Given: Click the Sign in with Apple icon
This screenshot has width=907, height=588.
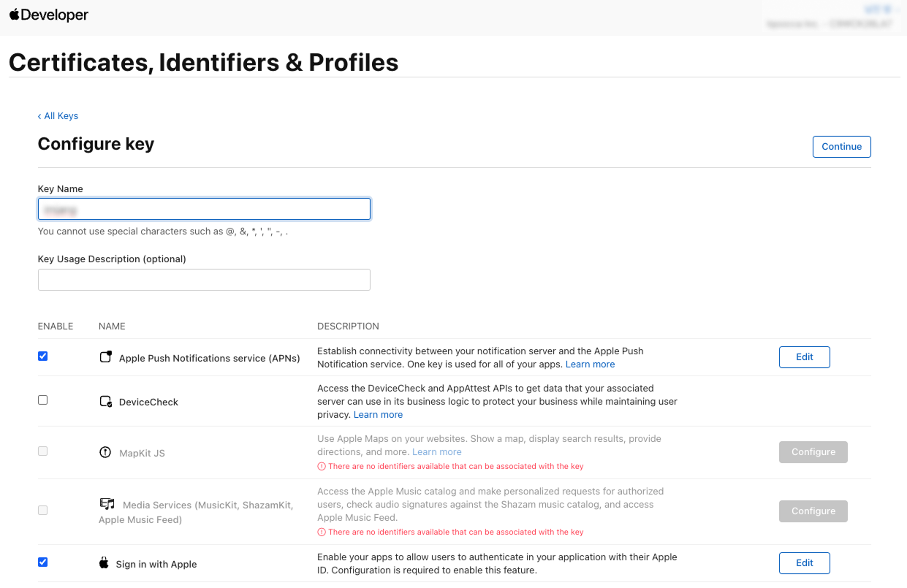Looking at the screenshot, I should (104, 563).
